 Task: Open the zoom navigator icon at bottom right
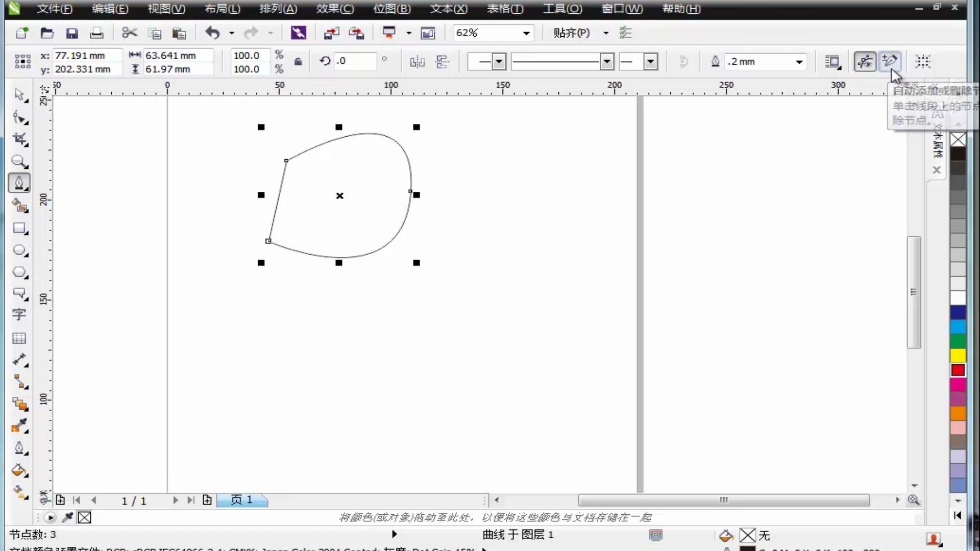pyautogui.click(x=914, y=500)
